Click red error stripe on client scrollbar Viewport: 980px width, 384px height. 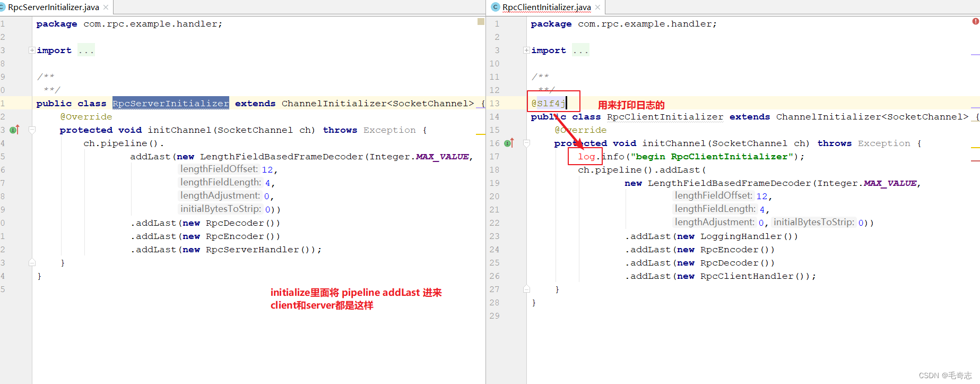click(975, 160)
